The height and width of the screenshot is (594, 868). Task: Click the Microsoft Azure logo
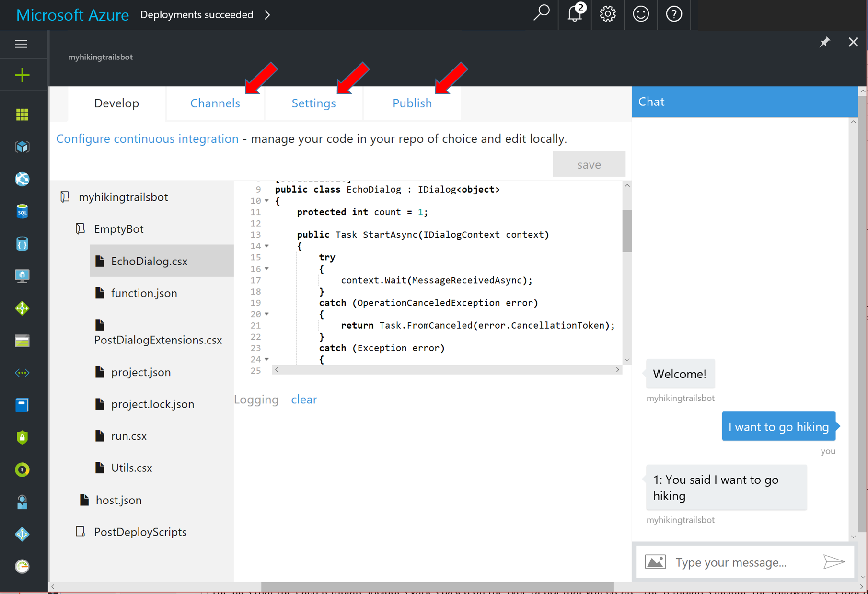pos(72,15)
